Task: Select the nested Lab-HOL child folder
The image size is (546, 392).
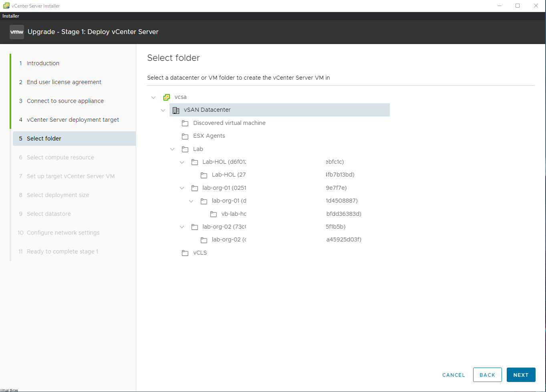Action: click(228, 175)
